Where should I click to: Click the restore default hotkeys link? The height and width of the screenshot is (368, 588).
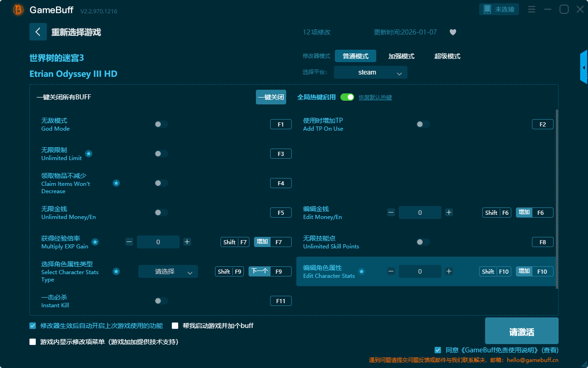click(375, 98)
